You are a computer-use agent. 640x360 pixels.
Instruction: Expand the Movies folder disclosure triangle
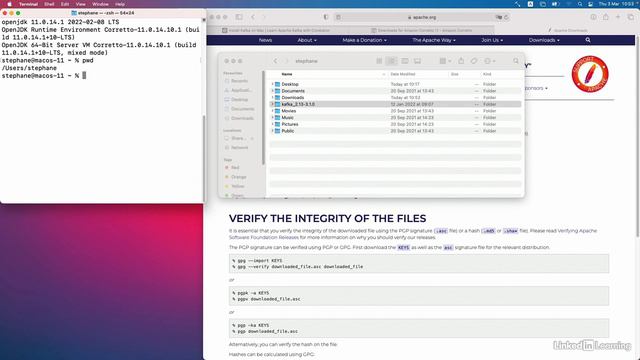click(x=272, y=111)
